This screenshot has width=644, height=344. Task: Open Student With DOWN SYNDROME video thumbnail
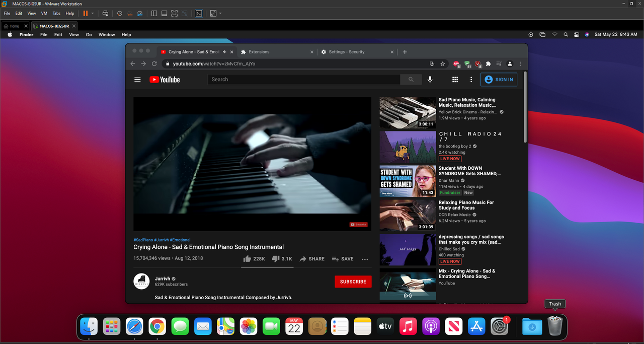click(x=408, y=181)
